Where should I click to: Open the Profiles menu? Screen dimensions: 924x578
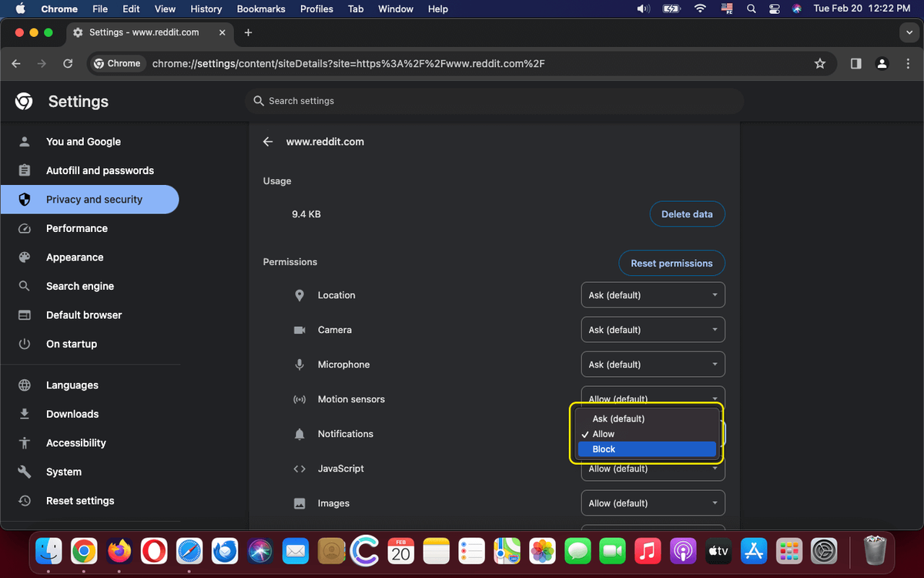click(x=316, y=8)
